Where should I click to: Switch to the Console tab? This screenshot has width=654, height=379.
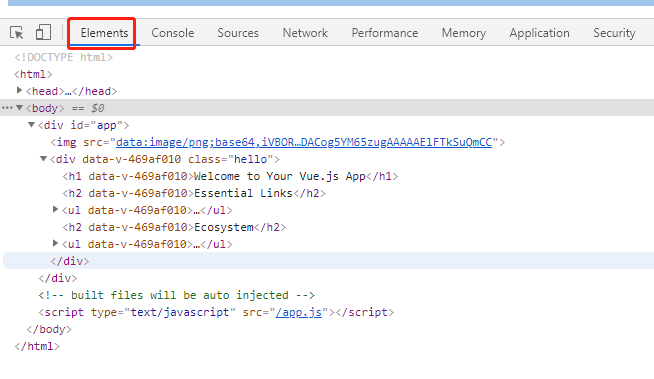[x=173, y=33]
